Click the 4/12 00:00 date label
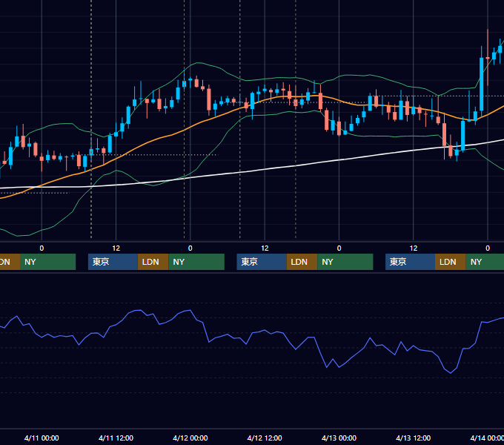 pyautogui.click(x=190, y=438)
